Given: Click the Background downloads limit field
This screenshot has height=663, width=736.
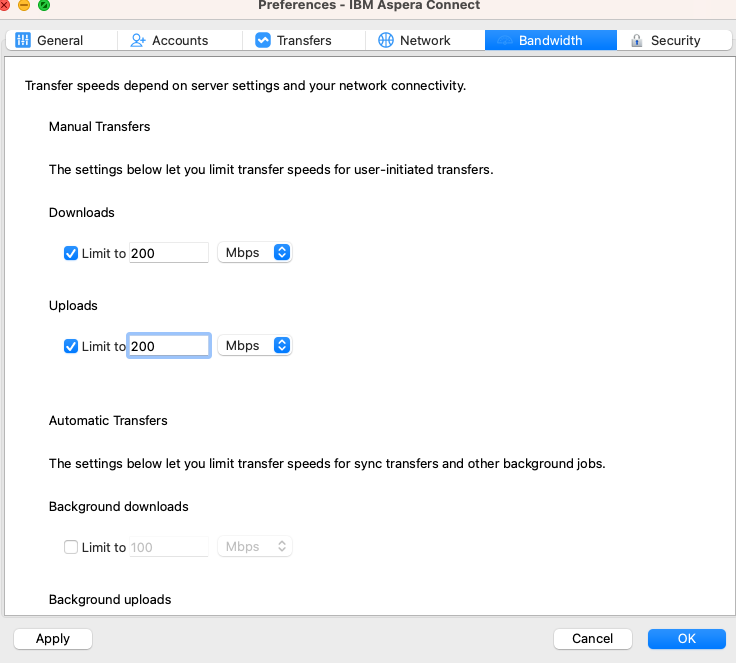Looking at the screenshot, I should pyautogui.click(x=169, y=547).
